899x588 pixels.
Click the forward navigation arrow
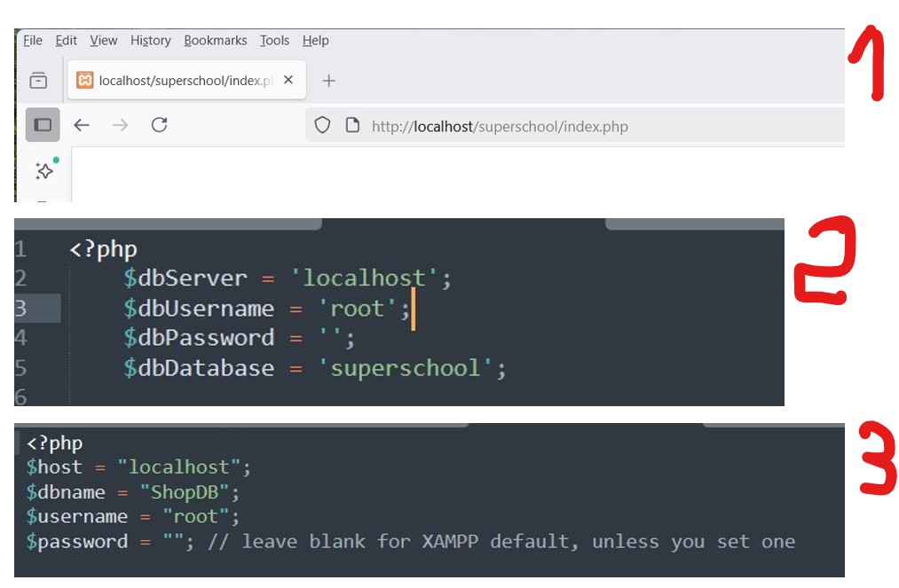pos(121,126)
